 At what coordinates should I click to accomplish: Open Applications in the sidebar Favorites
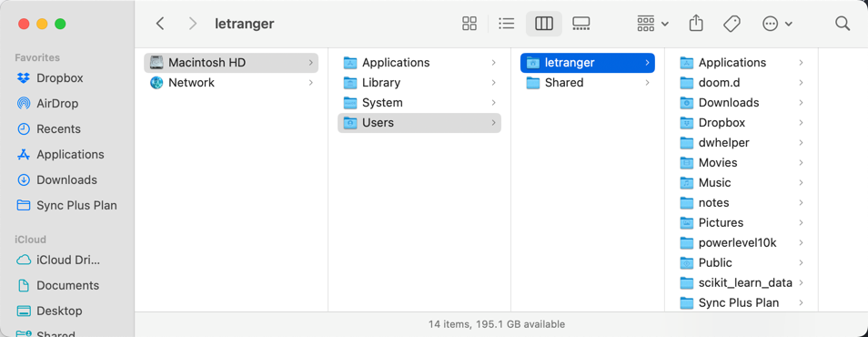click(70, 155)
